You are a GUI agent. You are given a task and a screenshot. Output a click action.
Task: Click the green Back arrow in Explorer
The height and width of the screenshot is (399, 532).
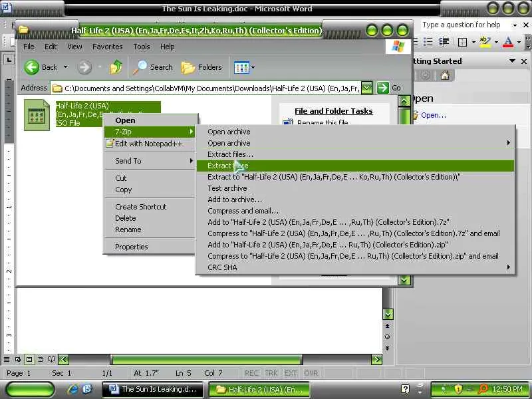coord(31,67)
